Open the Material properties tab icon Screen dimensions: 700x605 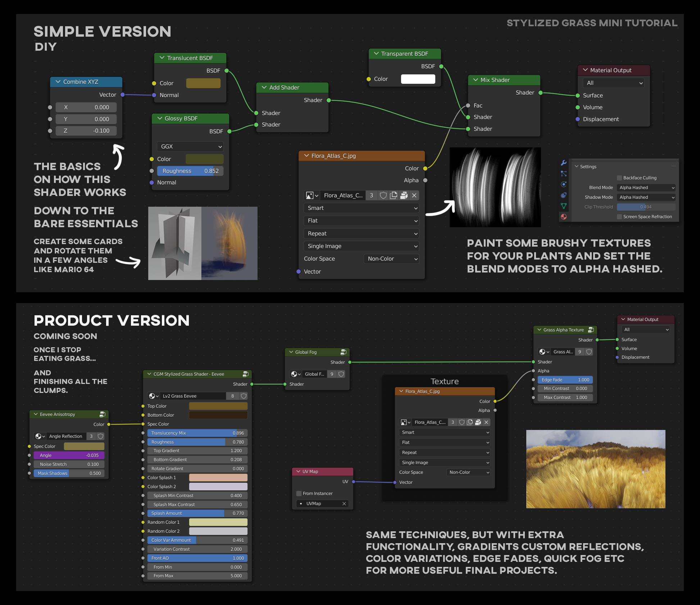point(564,217)
